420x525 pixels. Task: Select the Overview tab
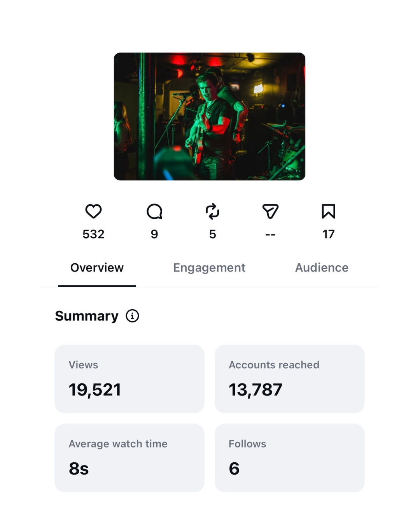coord(97,268)
